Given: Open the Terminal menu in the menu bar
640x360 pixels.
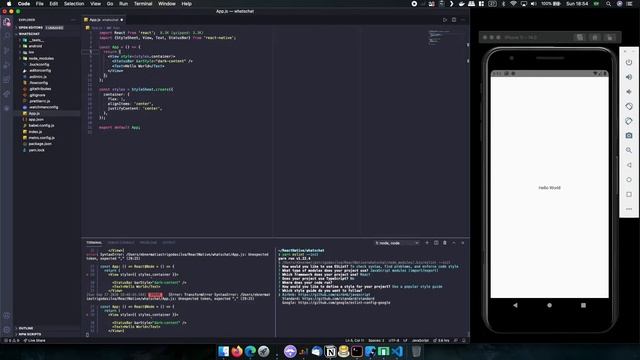Looking at the screenshot, I should click(x=143, y=4).
